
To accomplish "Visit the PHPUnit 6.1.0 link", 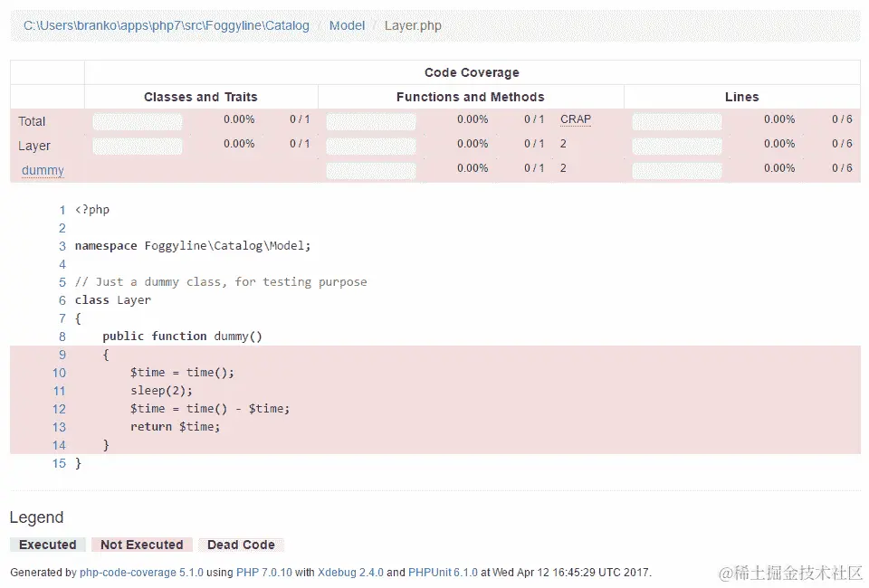I will click(443, 573).
